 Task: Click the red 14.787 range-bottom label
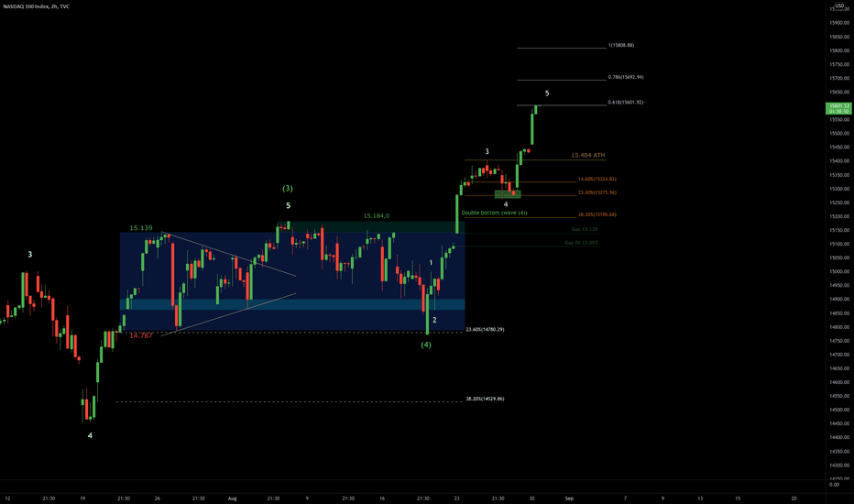[141, 335]
